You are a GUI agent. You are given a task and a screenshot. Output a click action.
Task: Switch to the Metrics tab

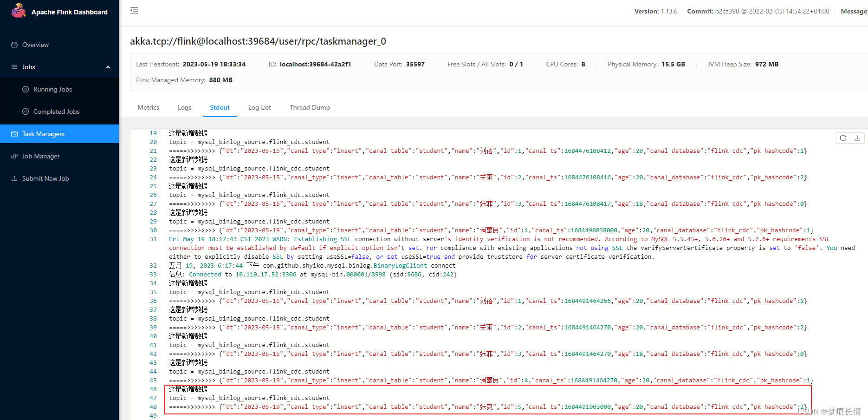coord(148,107)
